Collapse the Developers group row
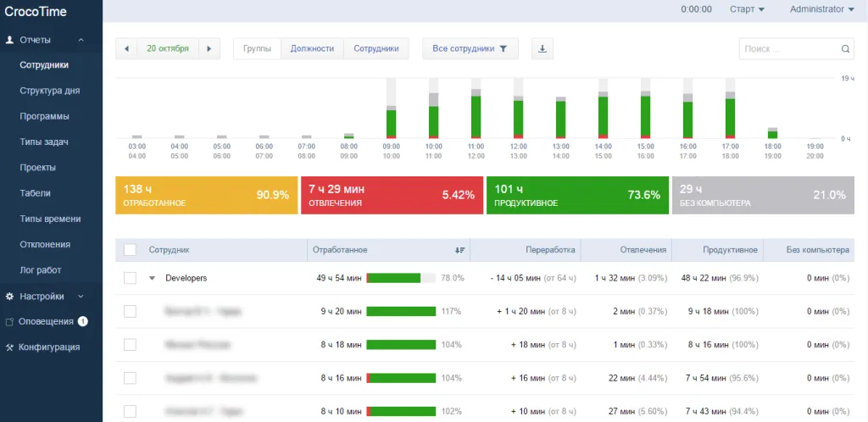Screen dimensions: 868x422 [153, 278]
